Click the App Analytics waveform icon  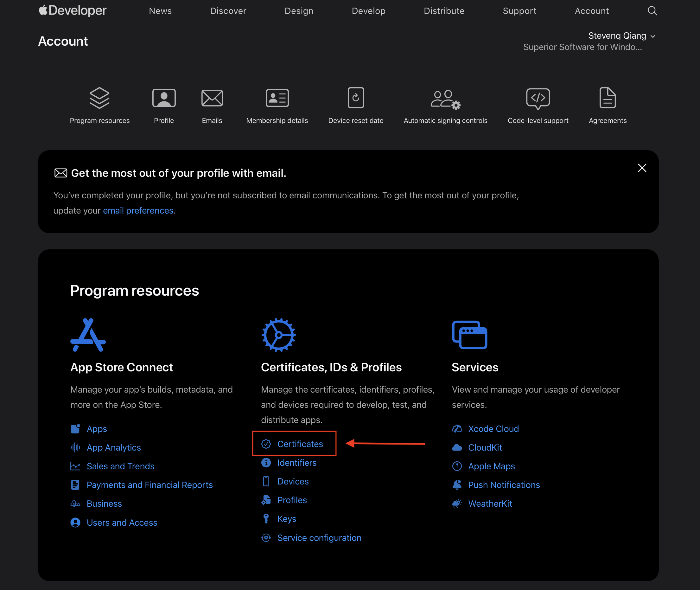(x=76, y=447)
